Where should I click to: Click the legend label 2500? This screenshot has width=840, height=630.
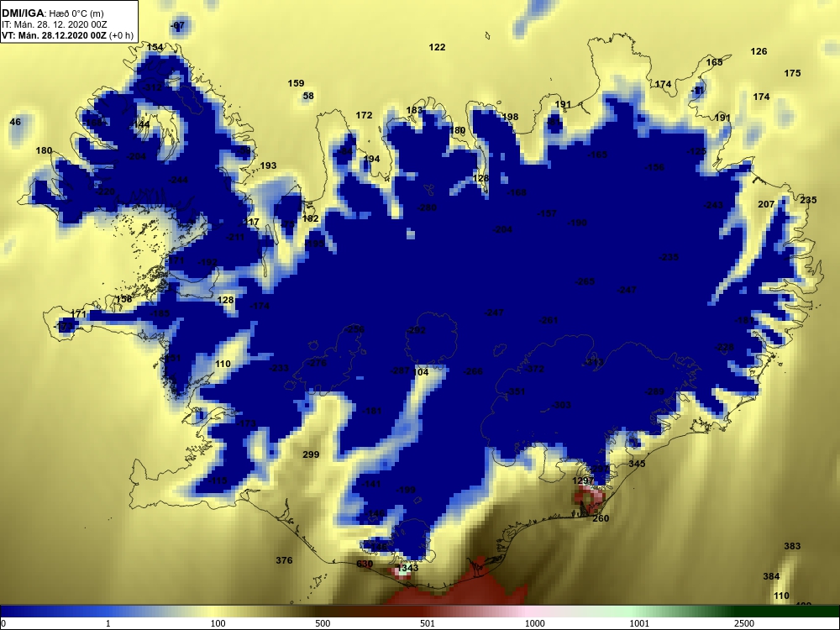(x=744, y=623)
